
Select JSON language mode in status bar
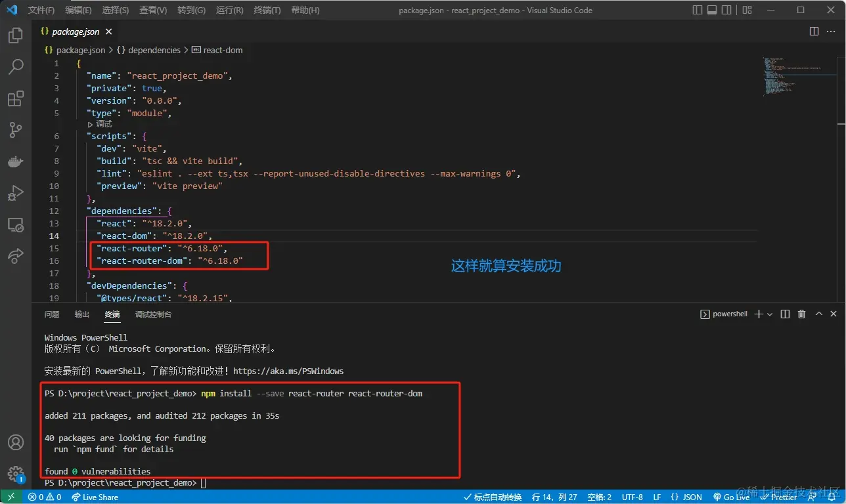(x=686, y=497)
